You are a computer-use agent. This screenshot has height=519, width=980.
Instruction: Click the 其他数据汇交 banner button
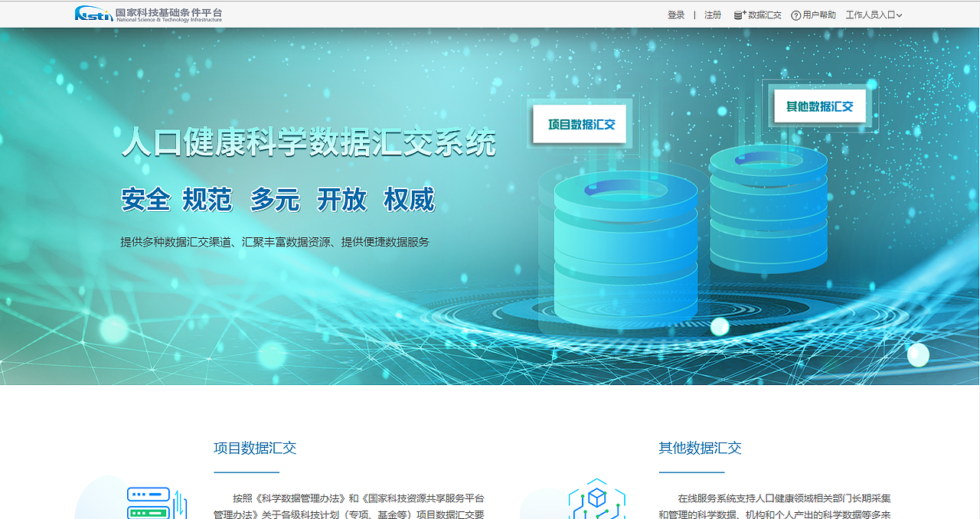click(819, 106)
